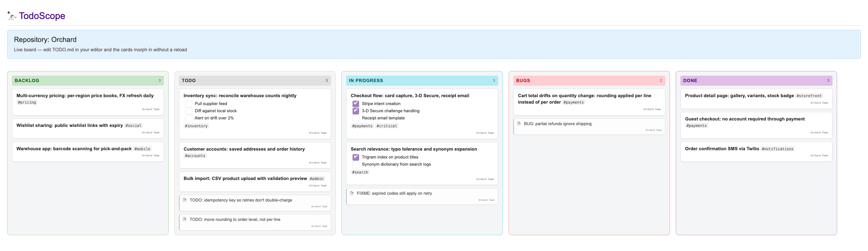Click #payments tag on Checkout flow card

tap(362, 126)
